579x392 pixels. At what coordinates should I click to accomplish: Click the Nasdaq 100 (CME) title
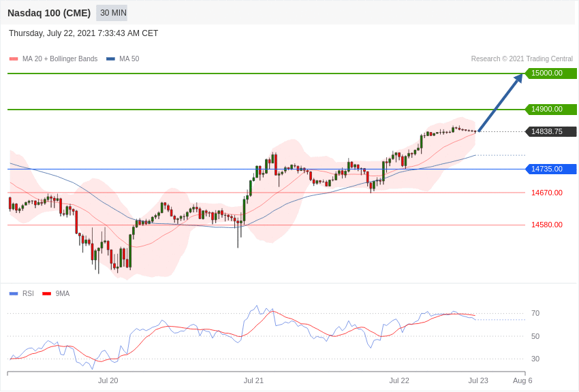pyautogui.click(x=49, y=14)
